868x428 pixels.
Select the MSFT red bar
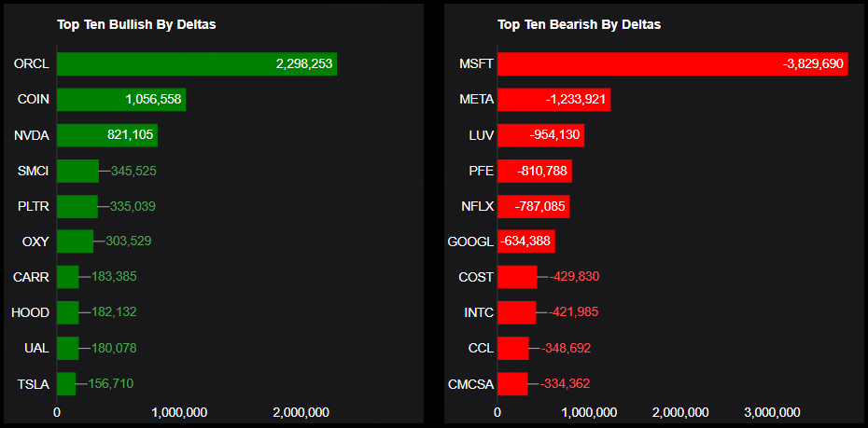[672, 64]
